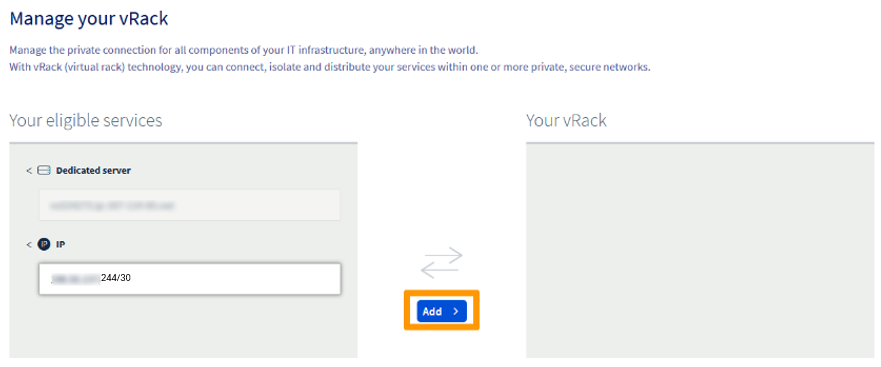
Task: Click the arrow inside the Add button
Action: (x=456, y=311)
